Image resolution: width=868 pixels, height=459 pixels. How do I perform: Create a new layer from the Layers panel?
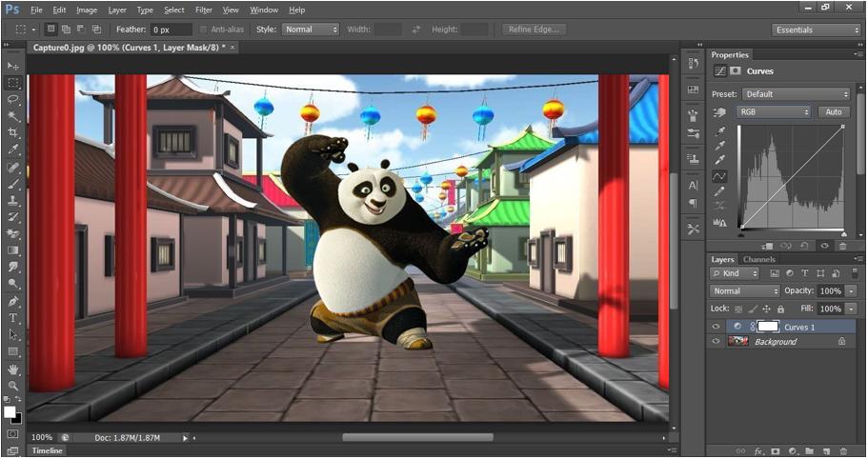(x=826, y=451)
